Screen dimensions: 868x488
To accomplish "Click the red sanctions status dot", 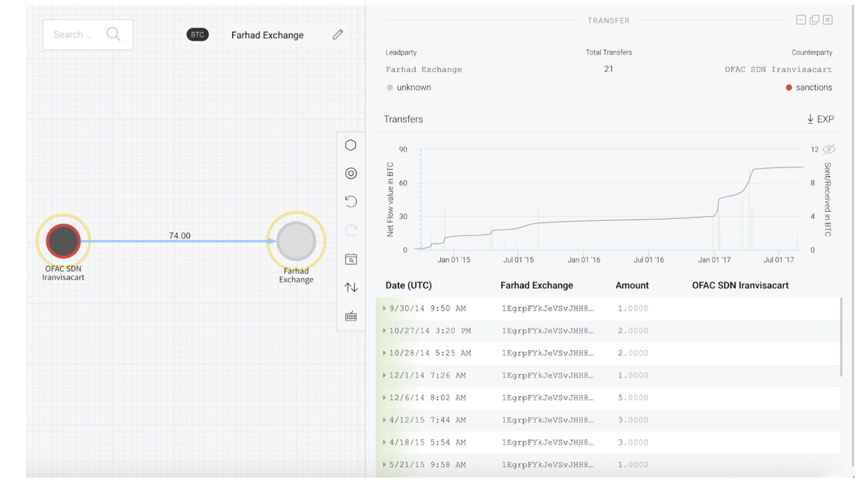I will point(789,87).
